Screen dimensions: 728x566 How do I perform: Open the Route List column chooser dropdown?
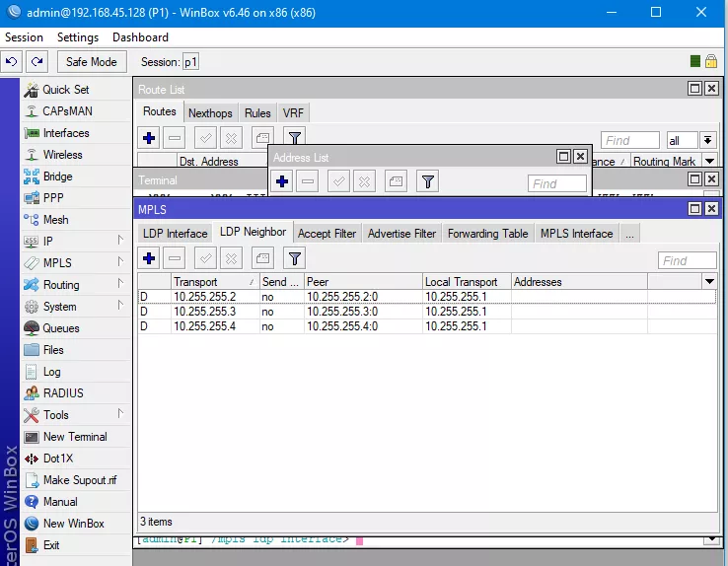tap(709, 161)
